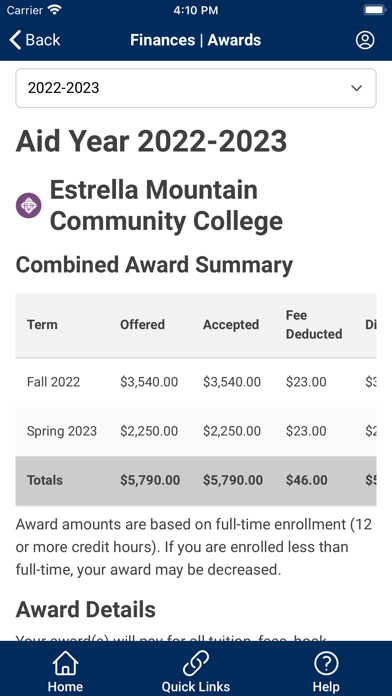
Task: Select the Spring 2023 table row
Action: point(196,431)
